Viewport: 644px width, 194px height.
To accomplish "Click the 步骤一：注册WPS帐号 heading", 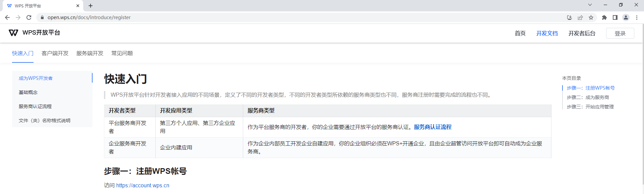I will coord(145,171).
